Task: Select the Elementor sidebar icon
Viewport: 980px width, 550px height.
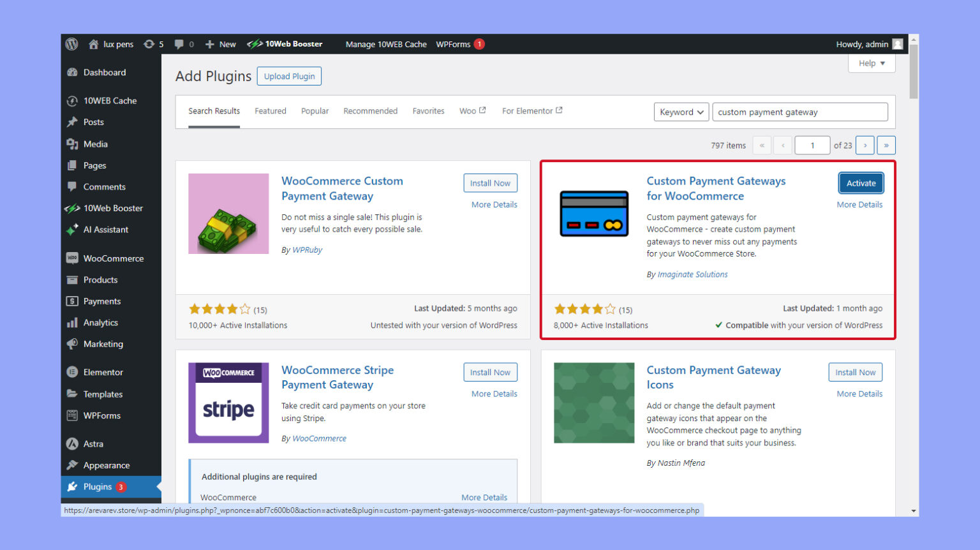Action: (73, 371)
